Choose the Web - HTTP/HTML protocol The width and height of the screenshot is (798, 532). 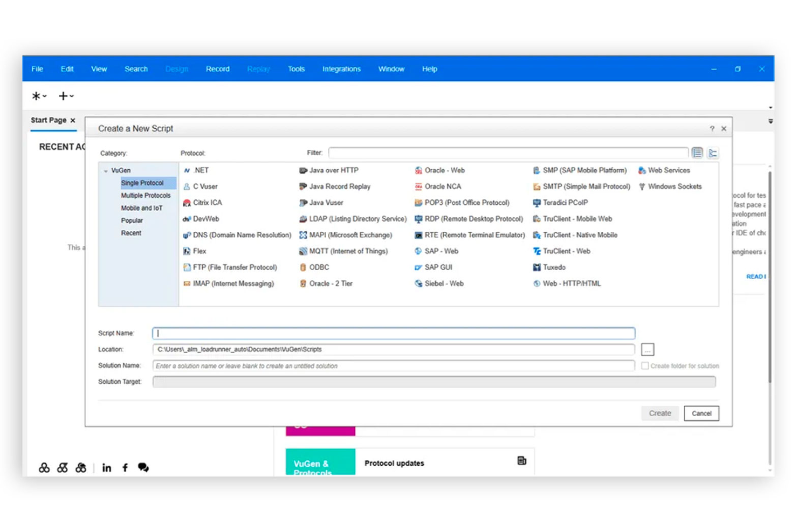coord(572,283)
